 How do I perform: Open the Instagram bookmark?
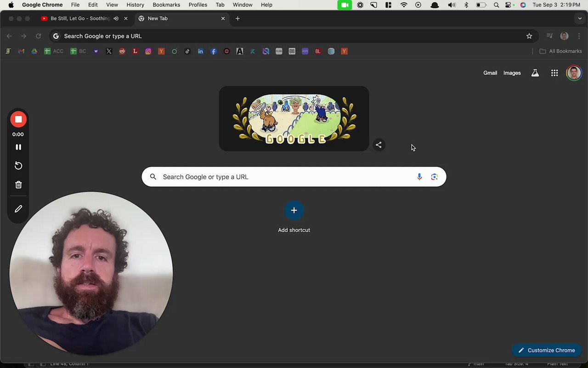[148, 51]
